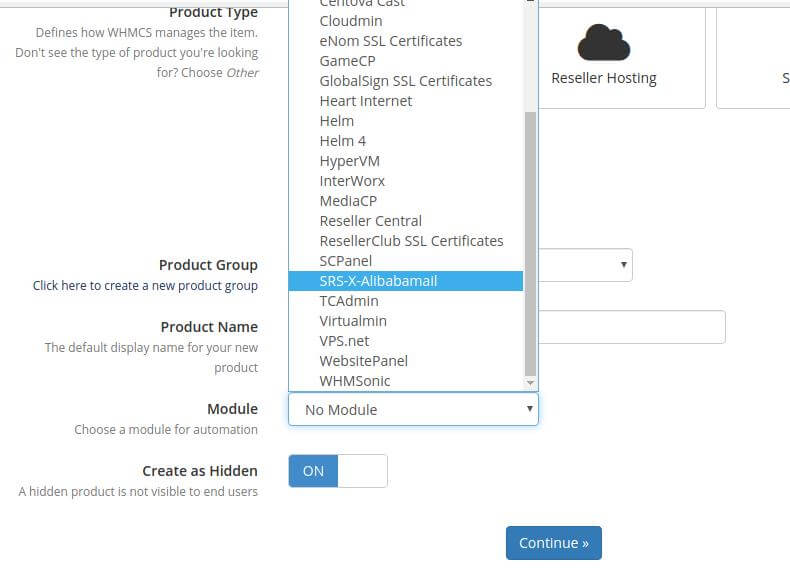The image size is (790, 583).
Task: Pick ResellerClub SSL Certificates module
Action: (x=406, y=241)
